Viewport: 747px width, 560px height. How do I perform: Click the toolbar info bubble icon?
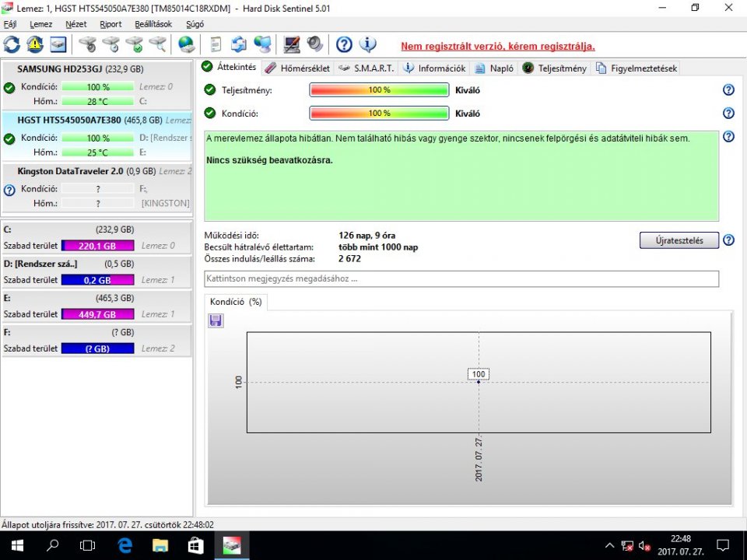(367, 45)
